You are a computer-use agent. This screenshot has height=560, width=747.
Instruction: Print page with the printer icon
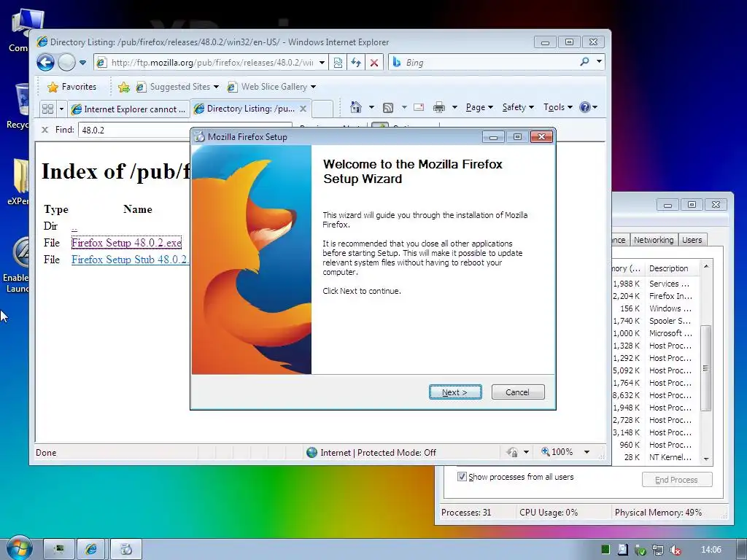438,107
